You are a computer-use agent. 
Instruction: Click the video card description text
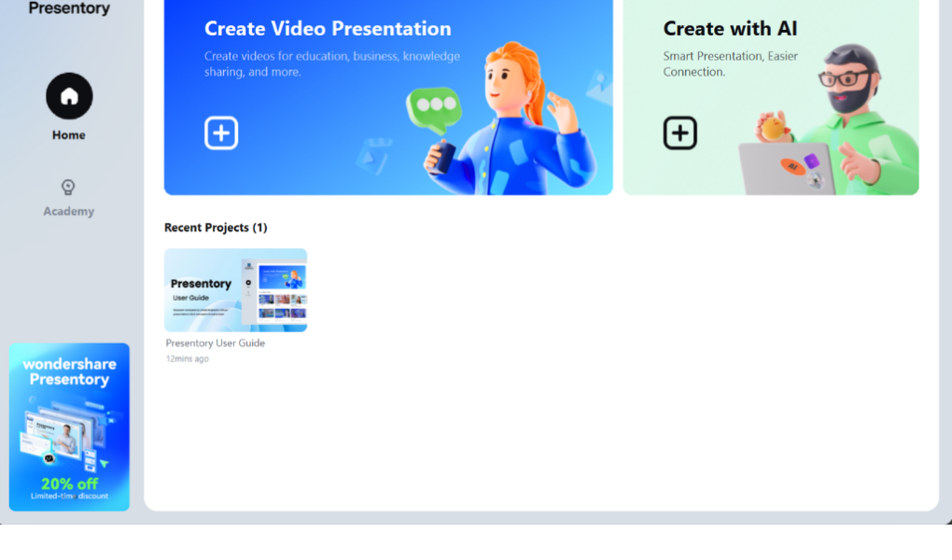click(331, 63)
